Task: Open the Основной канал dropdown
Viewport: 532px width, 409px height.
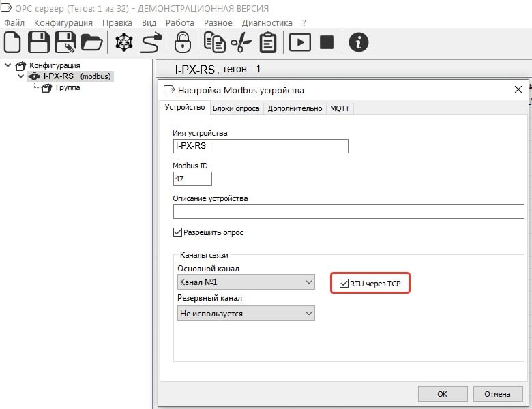Action: 246,282
